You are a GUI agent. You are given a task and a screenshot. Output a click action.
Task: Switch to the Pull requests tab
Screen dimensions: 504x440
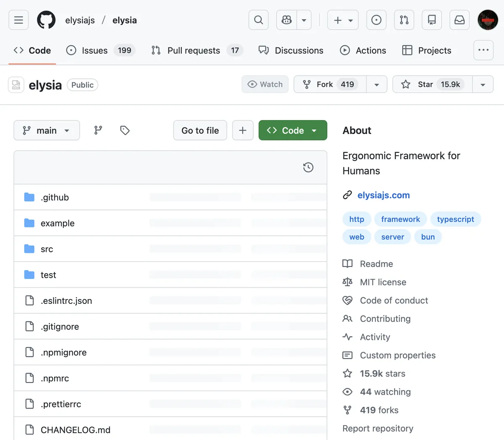coord(194,50)
